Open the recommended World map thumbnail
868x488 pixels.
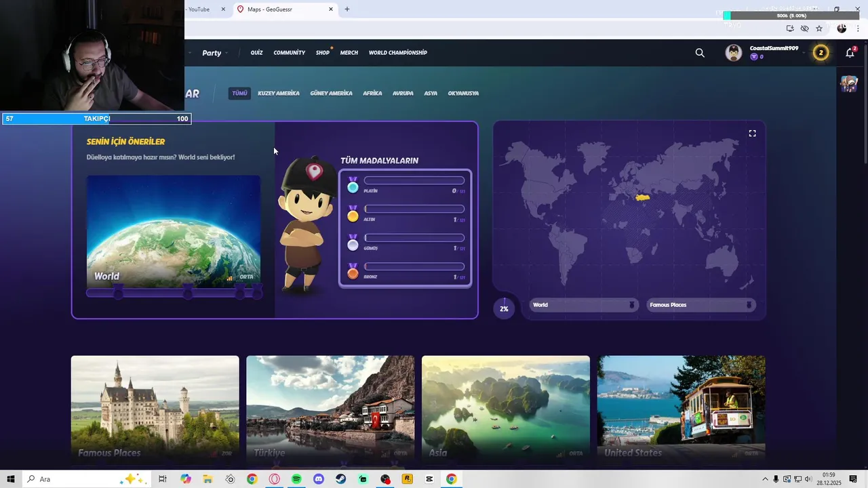point(174,232)
